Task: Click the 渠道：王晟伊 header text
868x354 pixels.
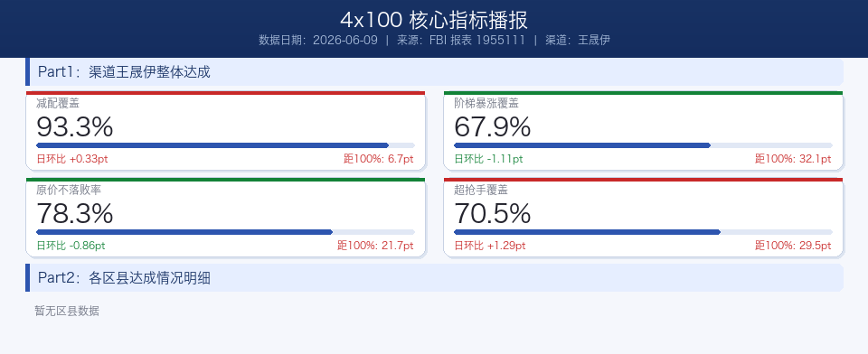Action: pos(578,40)
